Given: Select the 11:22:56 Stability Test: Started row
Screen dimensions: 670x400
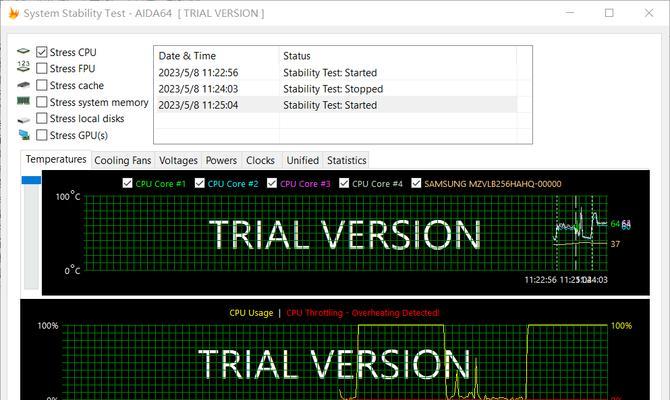Looking at the screenshot, I should pos(335,73).
